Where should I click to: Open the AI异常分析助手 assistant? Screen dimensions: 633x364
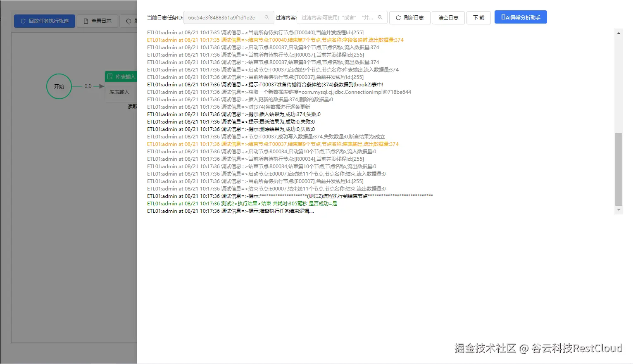521,17
